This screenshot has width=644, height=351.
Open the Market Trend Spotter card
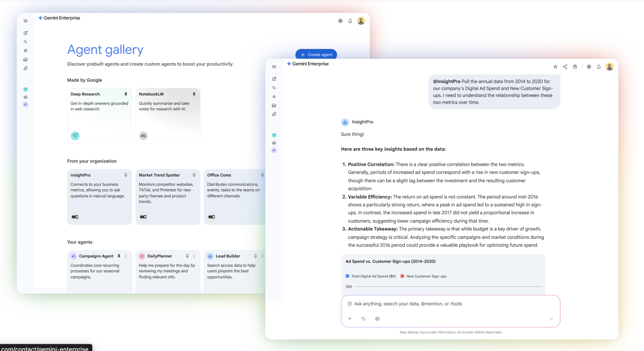click(168, 197)
